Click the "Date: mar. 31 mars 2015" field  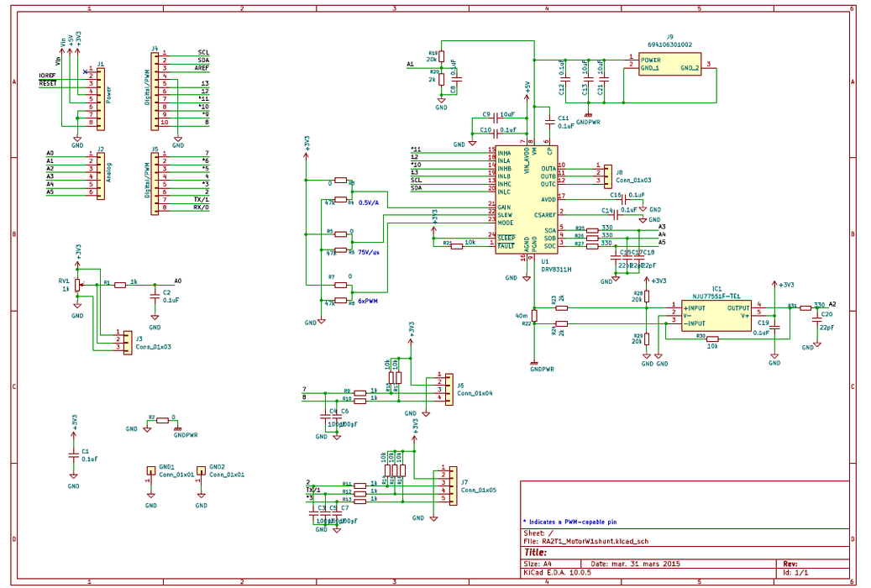click(636, 564)
